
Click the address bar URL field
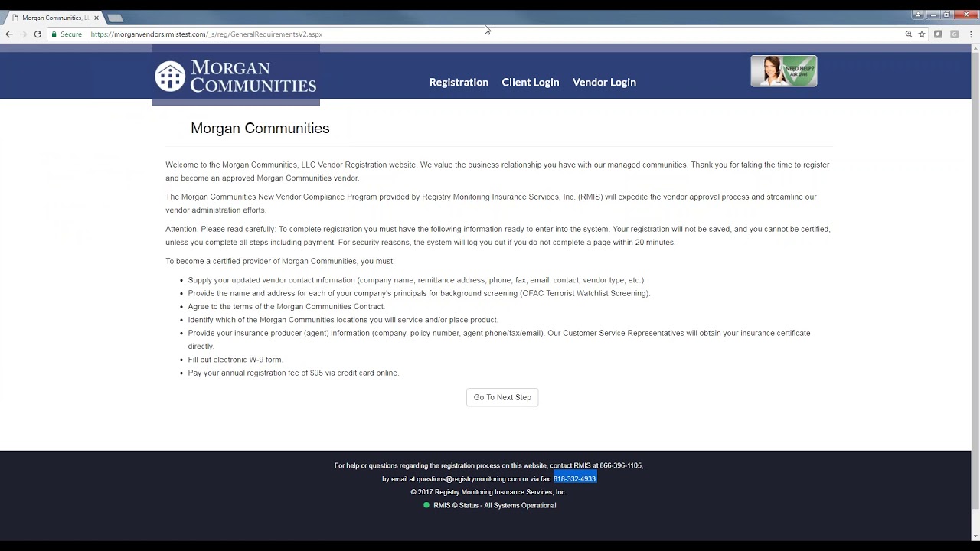point(490,34)
